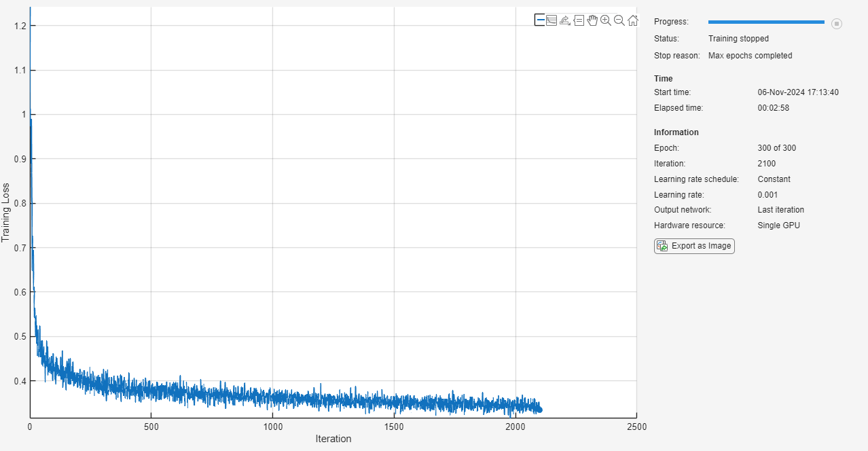Click the start time "06-Nov-2024 17:13:40"
Viewport: 868px width, 451px height.
(x=798, y=92)
